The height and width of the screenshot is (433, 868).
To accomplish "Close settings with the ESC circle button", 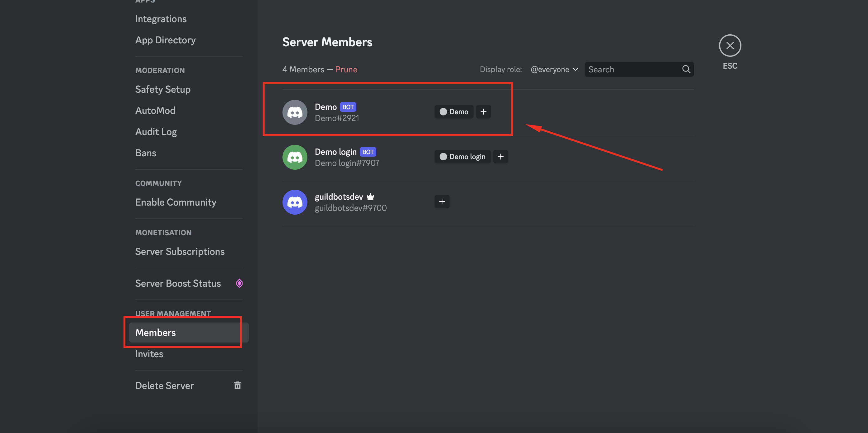I will (x=730, y=46).
